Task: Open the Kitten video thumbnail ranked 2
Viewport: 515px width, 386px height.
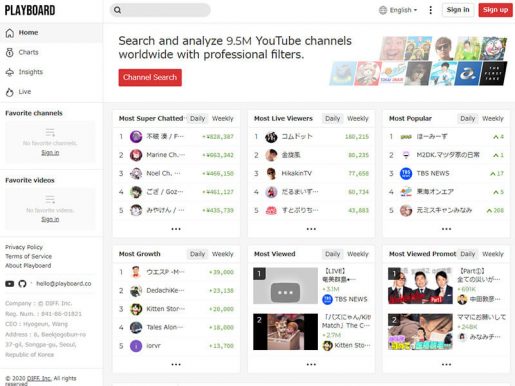Action: (x=285, y=332)
